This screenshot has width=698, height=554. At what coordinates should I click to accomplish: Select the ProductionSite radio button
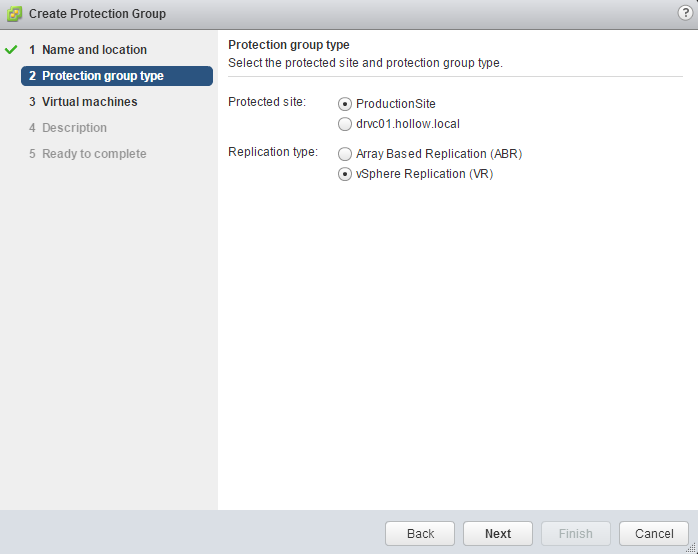[346, 104]
